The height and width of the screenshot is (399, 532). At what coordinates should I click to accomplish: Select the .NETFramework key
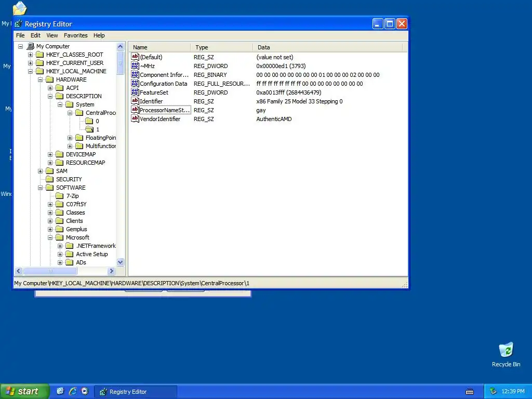pos(96,246)
